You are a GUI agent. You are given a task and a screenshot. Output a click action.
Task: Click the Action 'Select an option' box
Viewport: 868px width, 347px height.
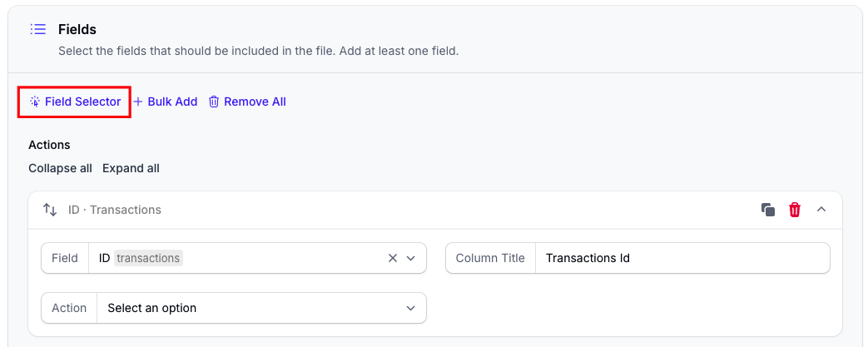coord(261,308)
